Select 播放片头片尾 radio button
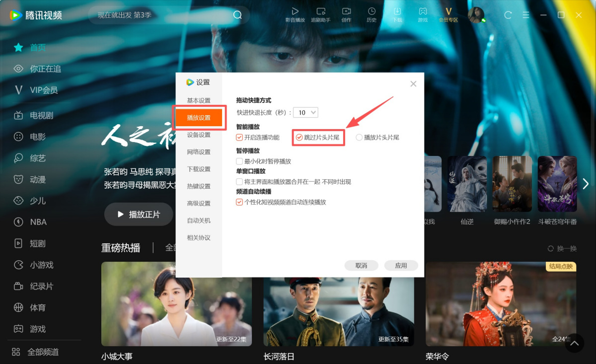This screenshot has height=364, width=596. point(359,138)
